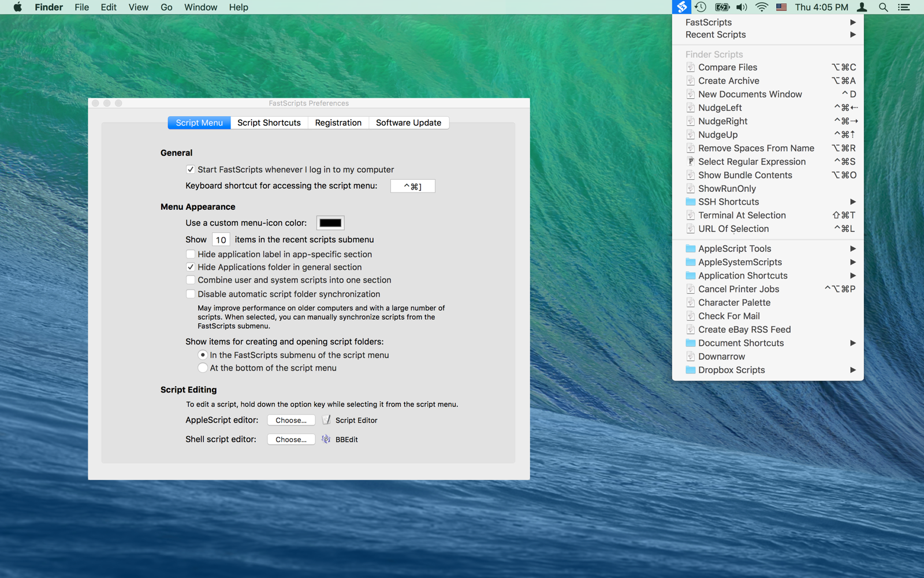The width and height of the screenshot is (924, 578).
Task: Click the Spotlight search magnifier icon
Action: pyautogui.click(x=883, y=7)
